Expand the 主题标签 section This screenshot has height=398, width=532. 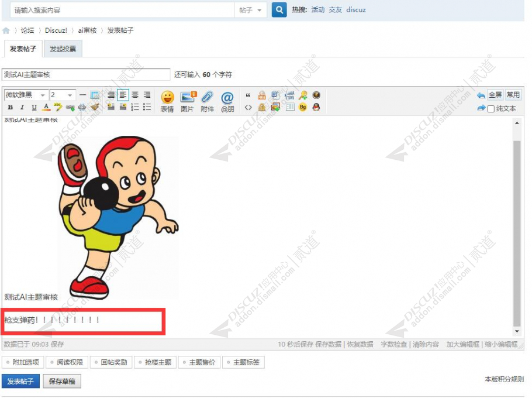[243, 362]
